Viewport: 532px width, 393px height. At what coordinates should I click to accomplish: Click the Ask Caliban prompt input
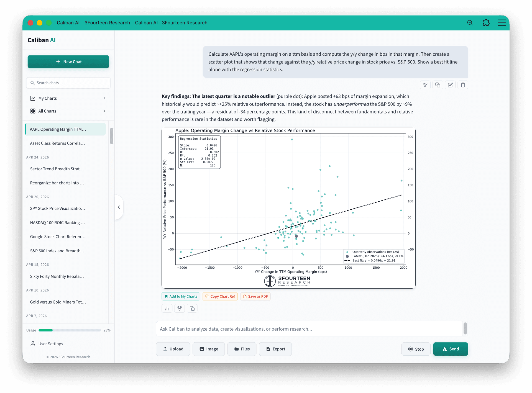pyautogui.click(x=309, y=329)
